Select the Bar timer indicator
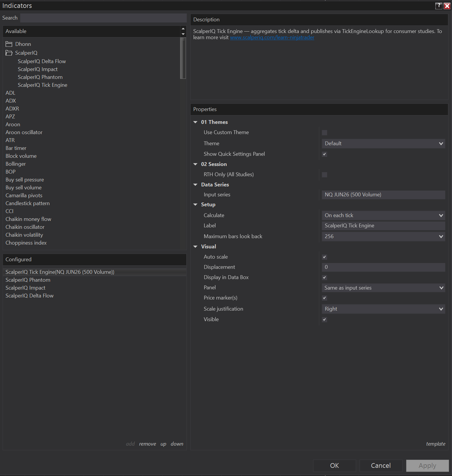 (x=16, y=148)
